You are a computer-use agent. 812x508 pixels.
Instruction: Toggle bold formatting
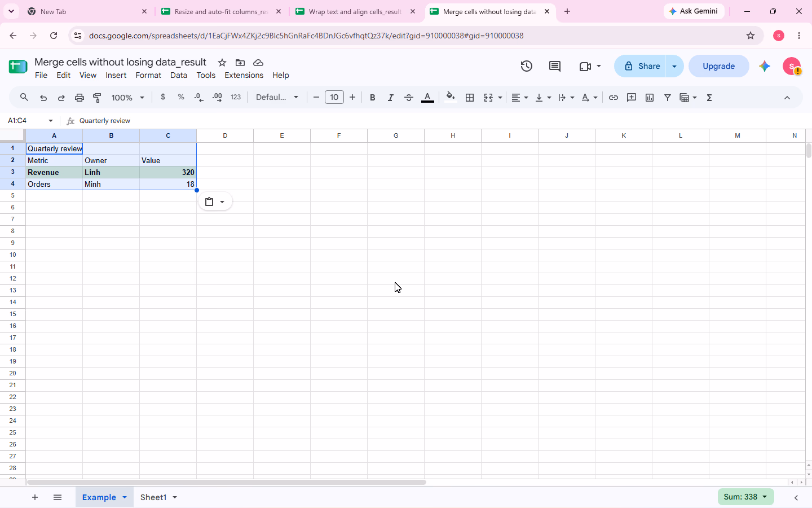coord(373,98)
